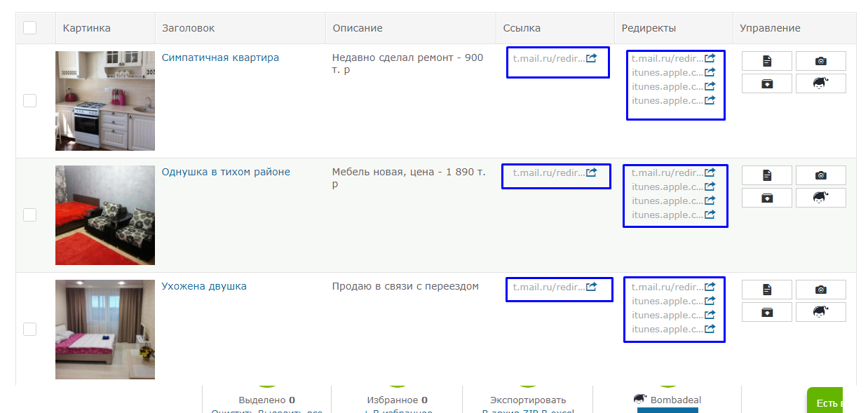Viewport: 868px width, 413px height.
Task: Open first itunes.apple redirect arrow icon, Однушка row
Action: [710, 187]
